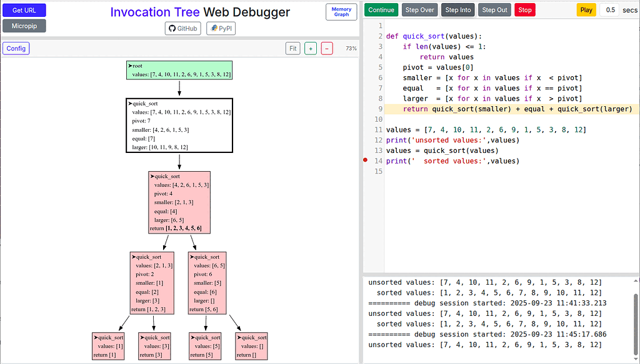Click the arrow icon on the root node
This screenshot has width=640, height=364.
tap(130, 65)
